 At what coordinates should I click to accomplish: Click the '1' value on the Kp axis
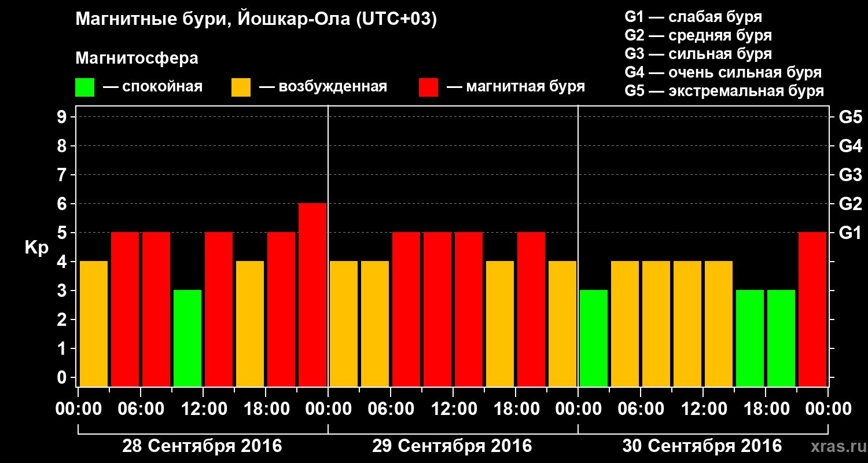click(63, 348)
